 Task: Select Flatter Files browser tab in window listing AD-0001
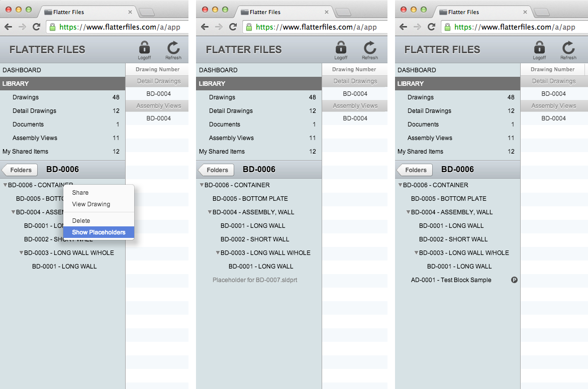click(x=481, y=12)
